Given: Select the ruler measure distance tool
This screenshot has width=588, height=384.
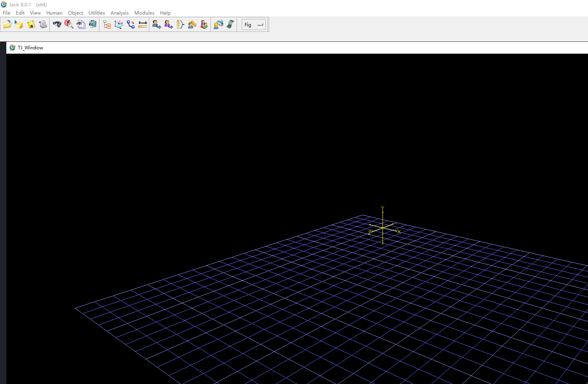Looking at the screenshot, I should [x=143, y=24].
